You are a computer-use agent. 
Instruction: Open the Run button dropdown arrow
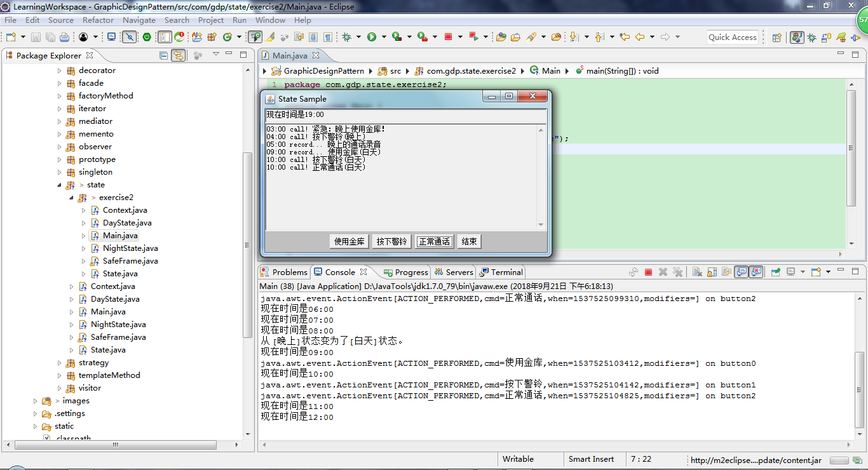[x=383, y=37]
